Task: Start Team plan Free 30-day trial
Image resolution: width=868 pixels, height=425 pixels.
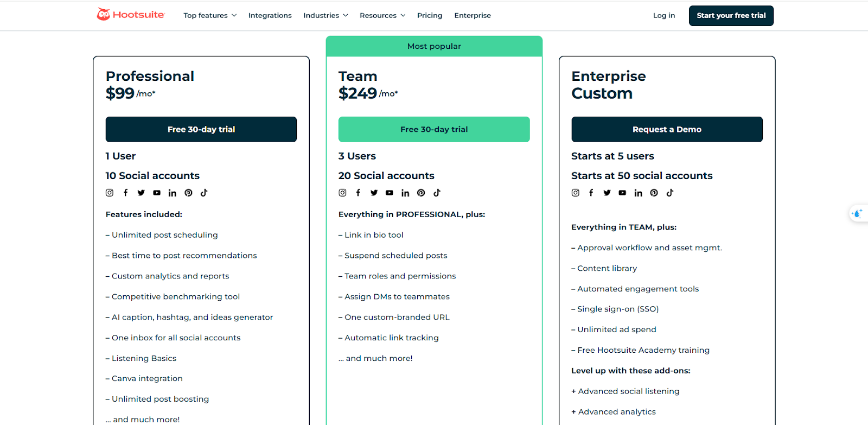Action: coord(434,129)
